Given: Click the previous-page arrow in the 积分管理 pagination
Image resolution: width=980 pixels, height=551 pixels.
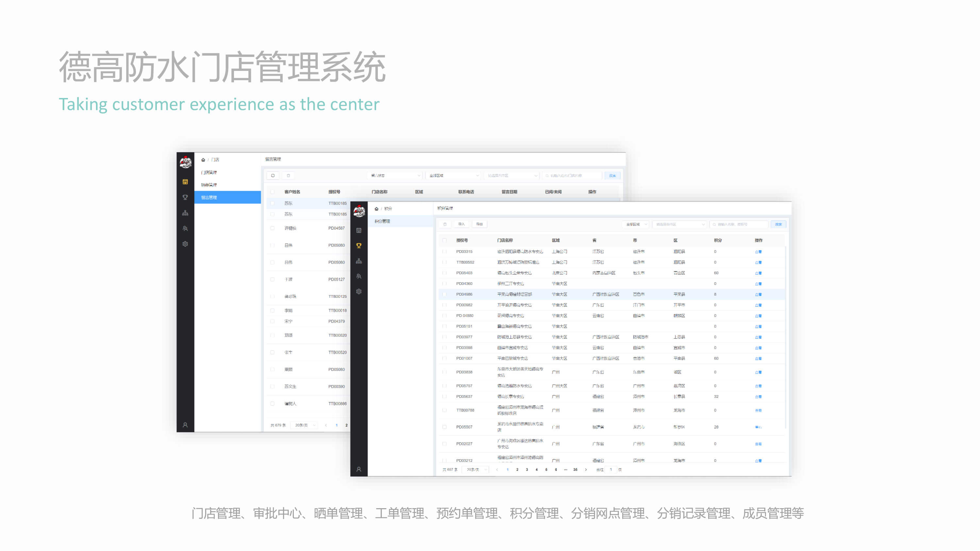Looking at the screenshot, I should (x=497, y=470).
